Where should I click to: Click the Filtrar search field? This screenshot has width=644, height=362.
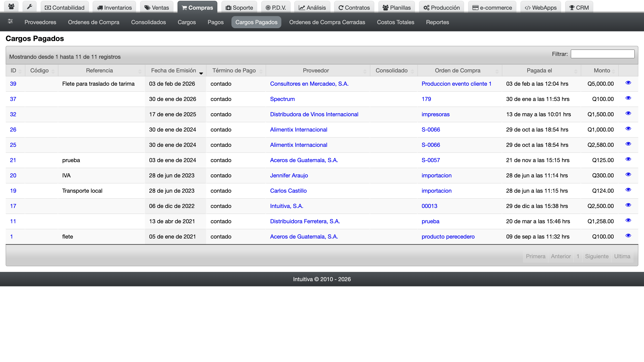pyautogui.click(x=603, y=54)
